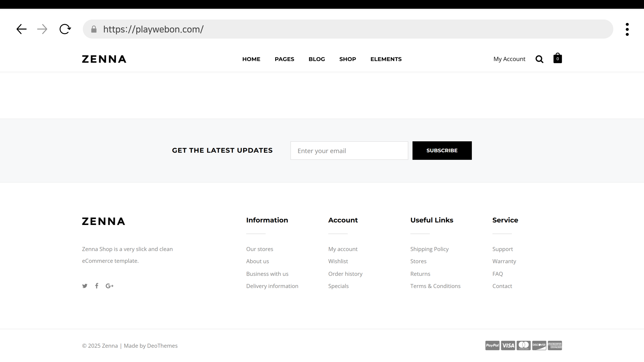Click the browser back arrow
Screen dimensions: 644x362
21,29
